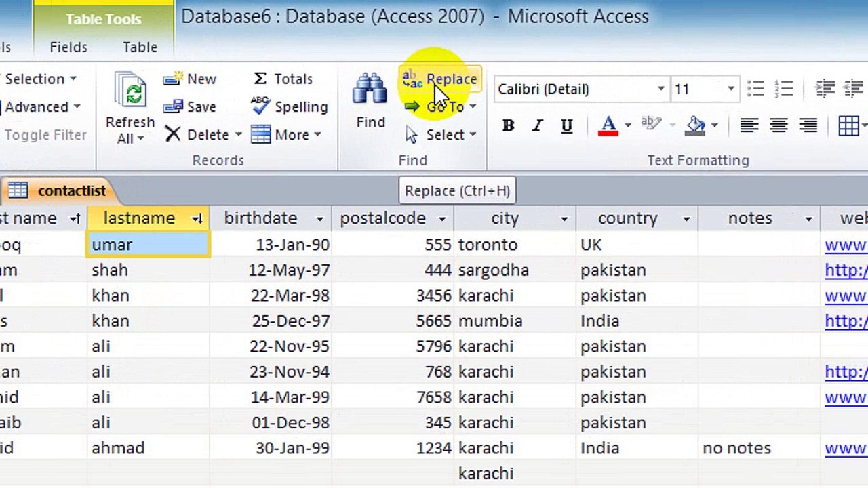The image size is (868, 488).
Task: Select the postalcode column header
Action: pos(393,218)
